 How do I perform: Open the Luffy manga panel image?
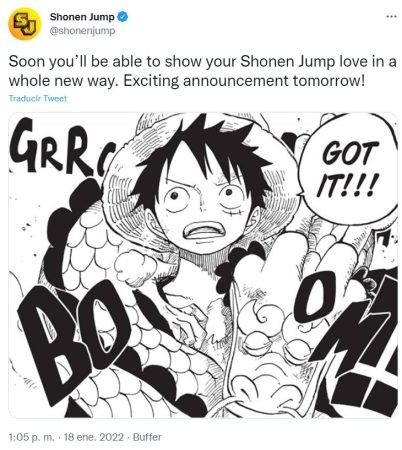pyautogui.click(x=203, y=265)
